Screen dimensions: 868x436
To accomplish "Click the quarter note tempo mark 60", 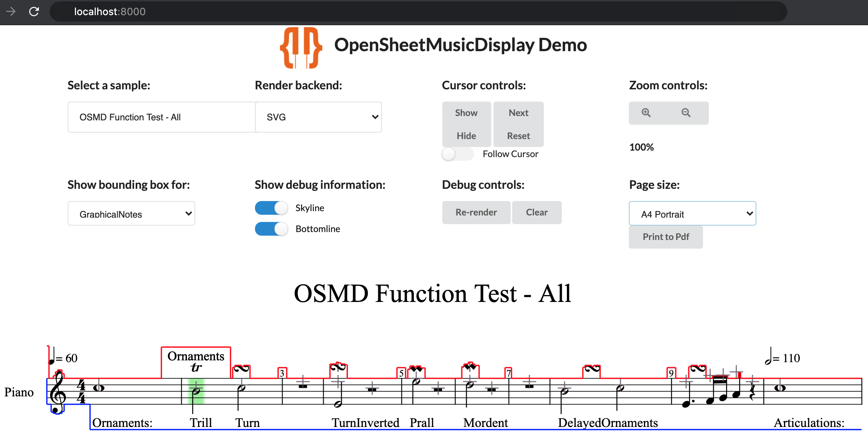I will click(x=63, y=357).
